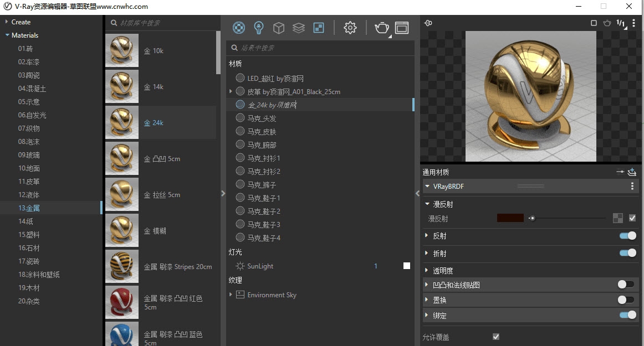Image resolution: width=644 pixels, height=346 pixels.
Task: Select scene material 马克_头发
Action: pyautogui.click(x=262, y=118)
